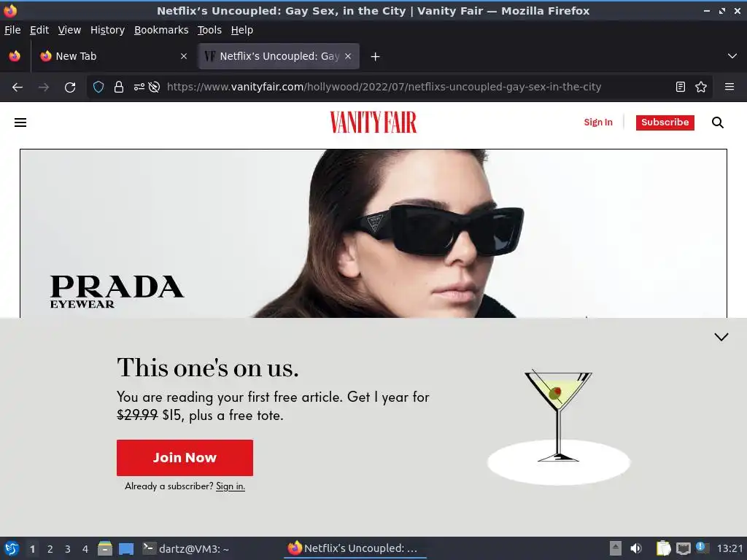Open the network status tray icon
This screenshot has height=560, width=747.
(683, 549)
